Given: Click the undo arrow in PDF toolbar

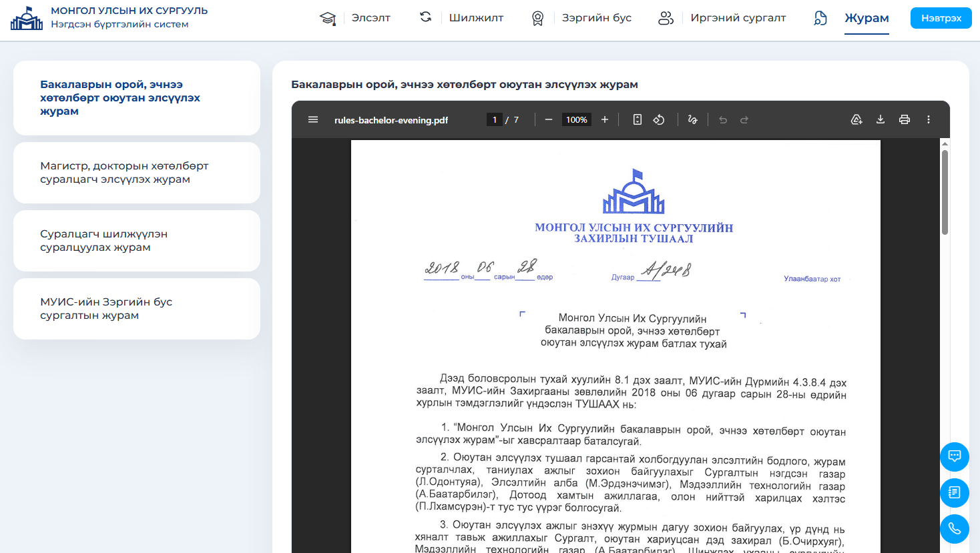Looking at the screenshot, I should click(723, 120).
